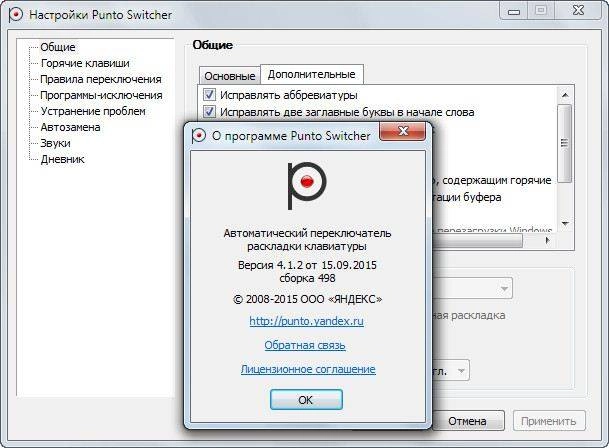The height and width of the screenshot is (448, 609).
Task: Click the vertical scrollbar thumb in options list
Action: pyautogui.click(x=565, y=143)
